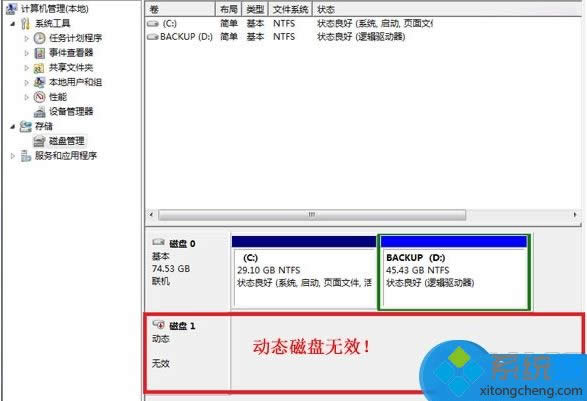Screen dimensions: 587x401
Task: Click 状态良好 (系统, 启动 status of C: row
Action: 375,24
